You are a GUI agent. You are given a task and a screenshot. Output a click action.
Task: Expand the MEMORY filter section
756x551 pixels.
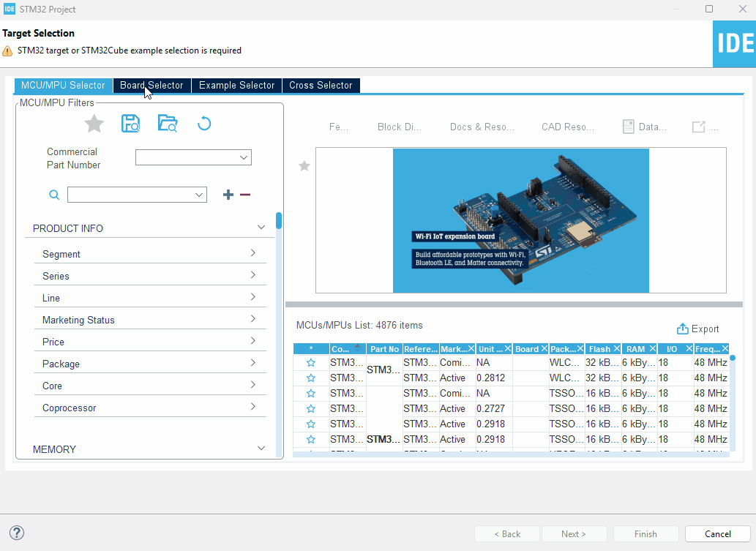[x=261, y=447]
